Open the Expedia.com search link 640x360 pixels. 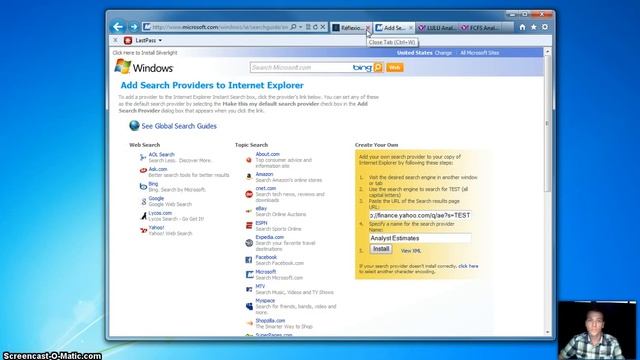pyautogui.click(x=269, y=237)
